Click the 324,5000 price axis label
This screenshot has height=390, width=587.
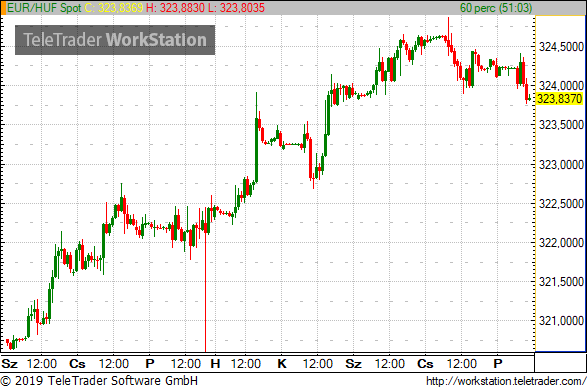[561, 47]
